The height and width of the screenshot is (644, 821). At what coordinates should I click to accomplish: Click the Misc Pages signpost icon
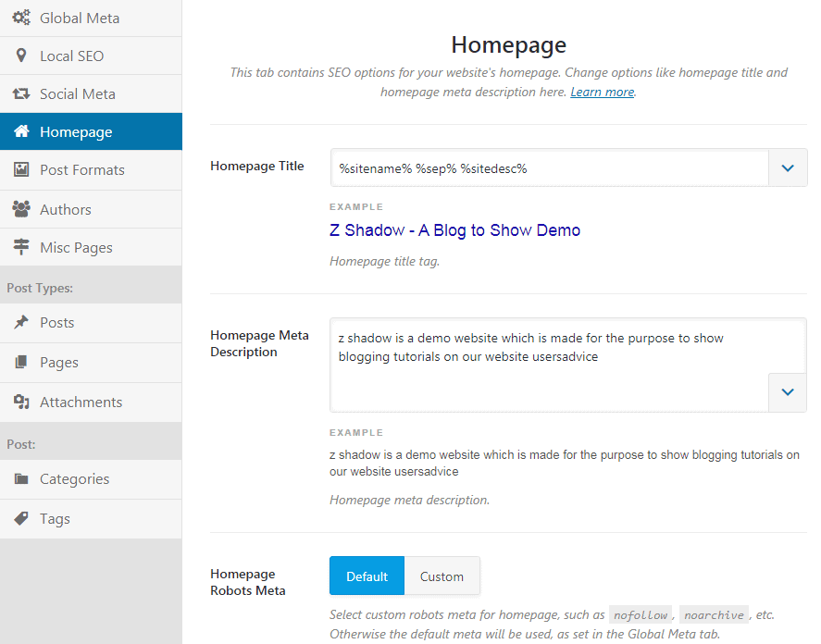coord(21,247)
